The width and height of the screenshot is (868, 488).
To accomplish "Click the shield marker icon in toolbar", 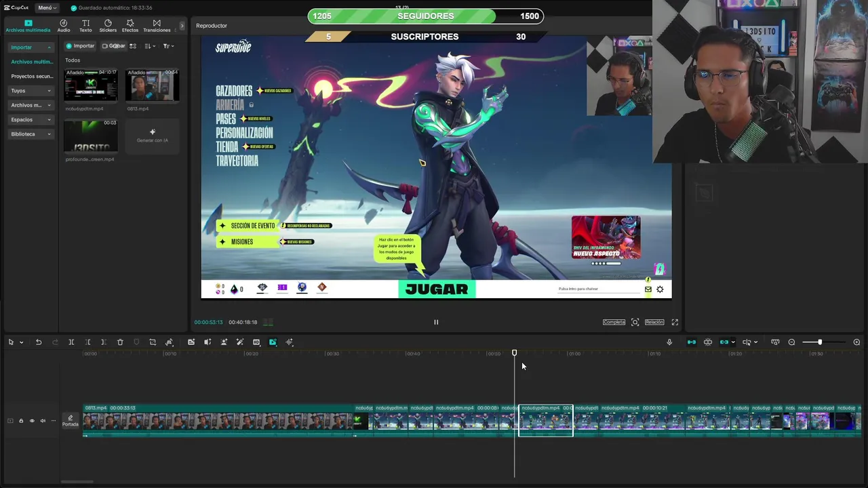I will point(136,342).
